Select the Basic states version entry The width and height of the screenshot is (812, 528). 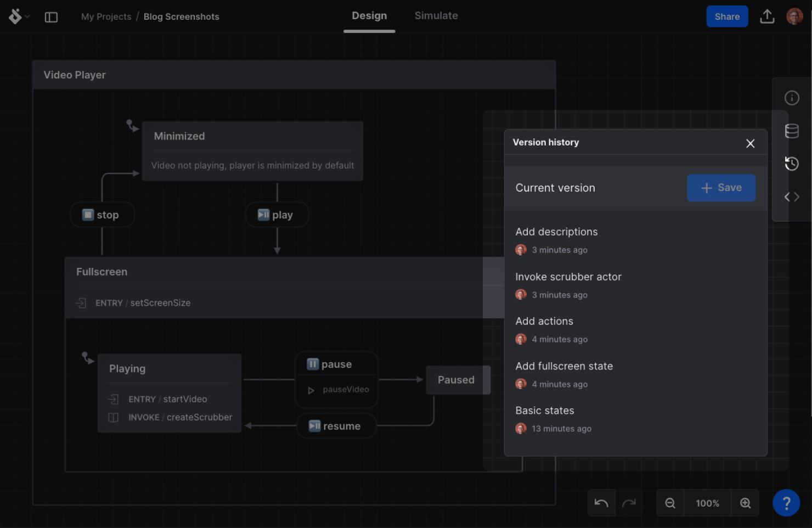pos(544,410)
